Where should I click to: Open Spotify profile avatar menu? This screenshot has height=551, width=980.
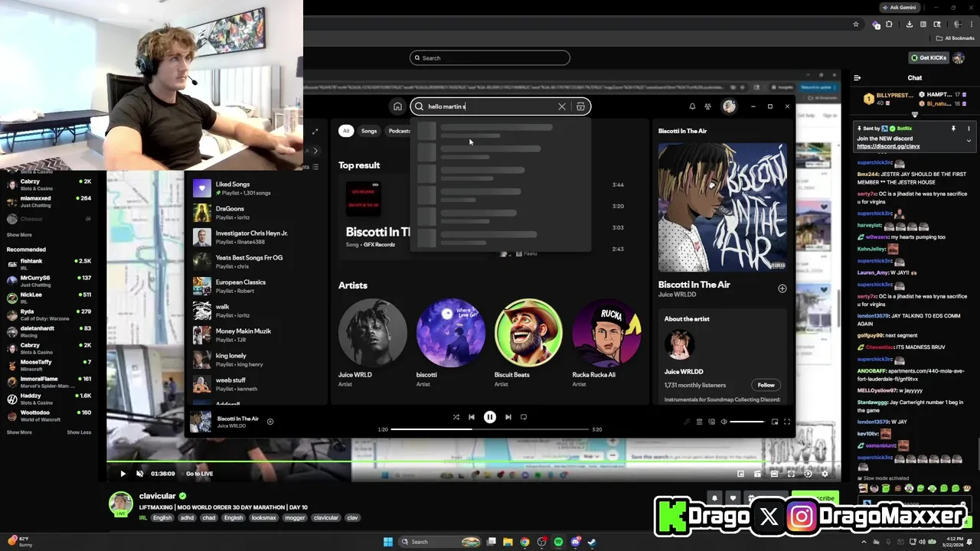click(x=729, y=106)
